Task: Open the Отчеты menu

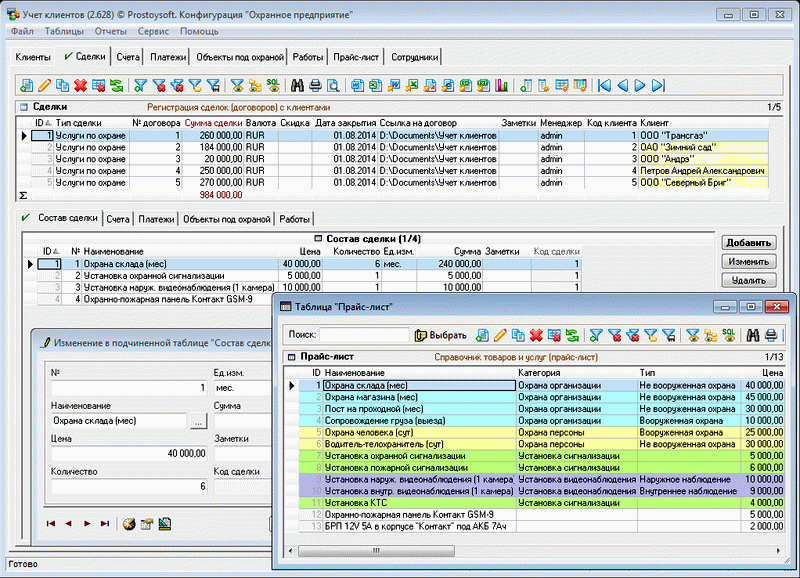Action: tap(110, 32)
